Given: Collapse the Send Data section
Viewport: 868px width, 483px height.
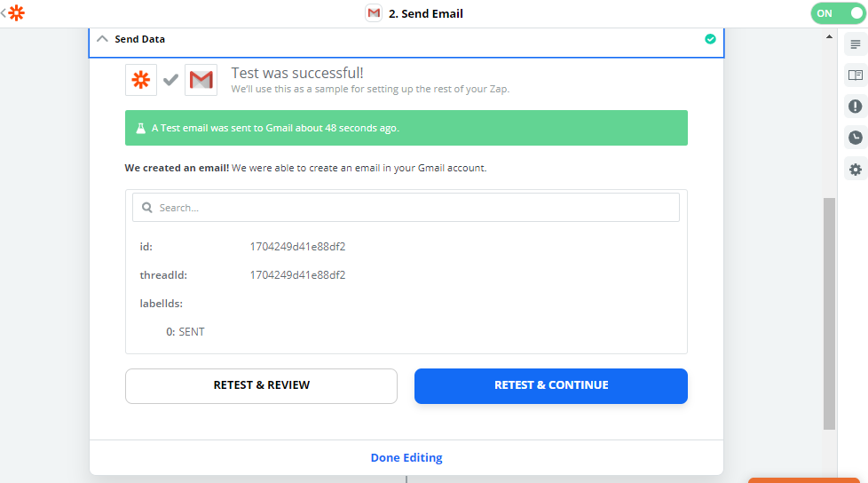Looking at the screenshot, I should (x=102, y=39).
